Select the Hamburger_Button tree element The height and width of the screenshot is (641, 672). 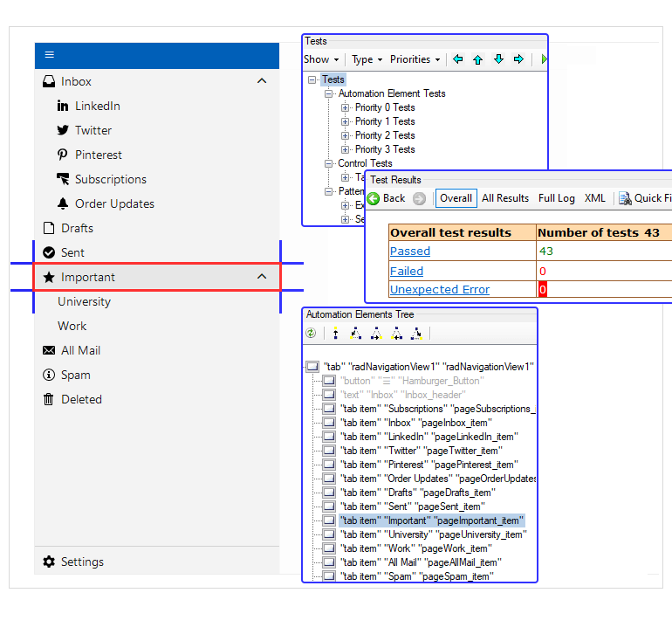[x=412, y=381]
